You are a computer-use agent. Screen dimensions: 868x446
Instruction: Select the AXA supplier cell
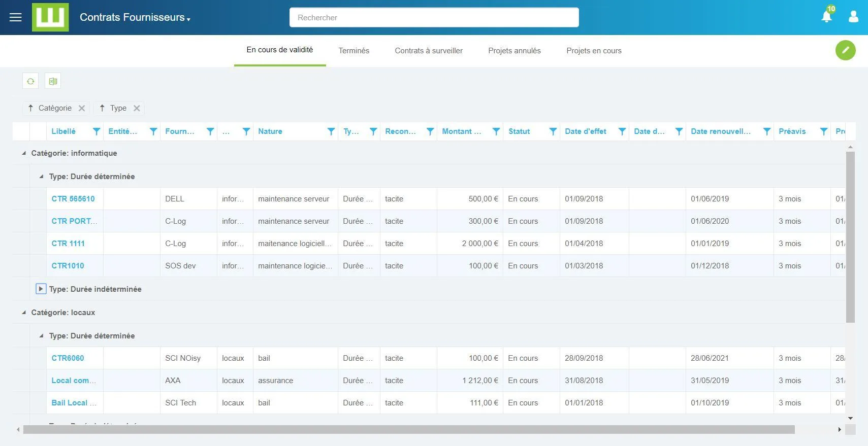[188, 381]
